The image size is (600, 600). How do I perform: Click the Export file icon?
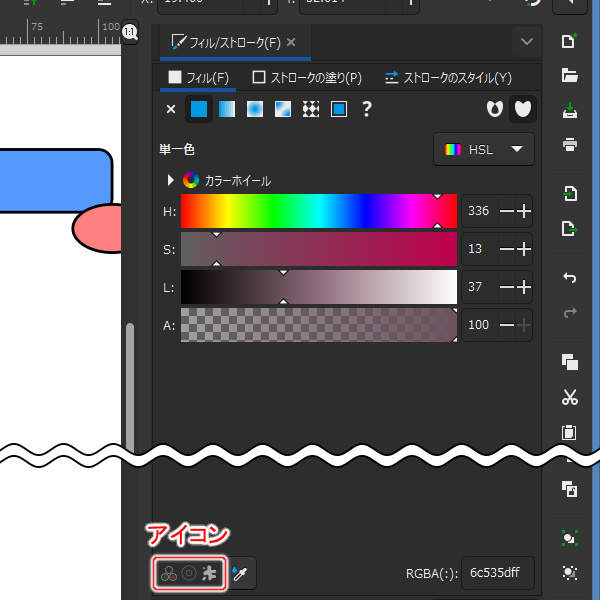[570, 228]
